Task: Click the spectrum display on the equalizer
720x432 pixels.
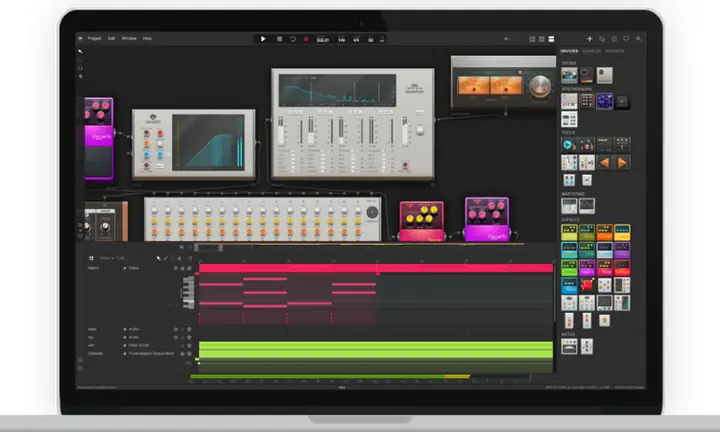Action: pos(310,94)
